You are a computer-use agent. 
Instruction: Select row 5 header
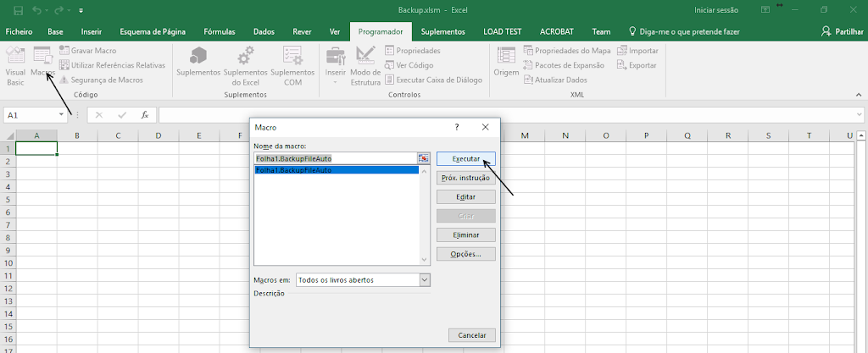point(8,199)
